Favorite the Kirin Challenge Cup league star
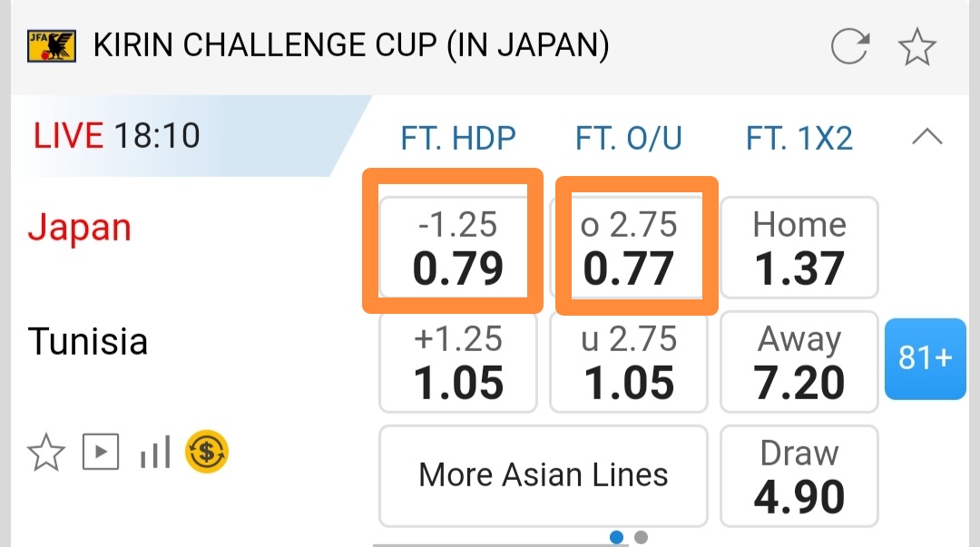The width and height of the screenshot is (980, 547). 917,45
